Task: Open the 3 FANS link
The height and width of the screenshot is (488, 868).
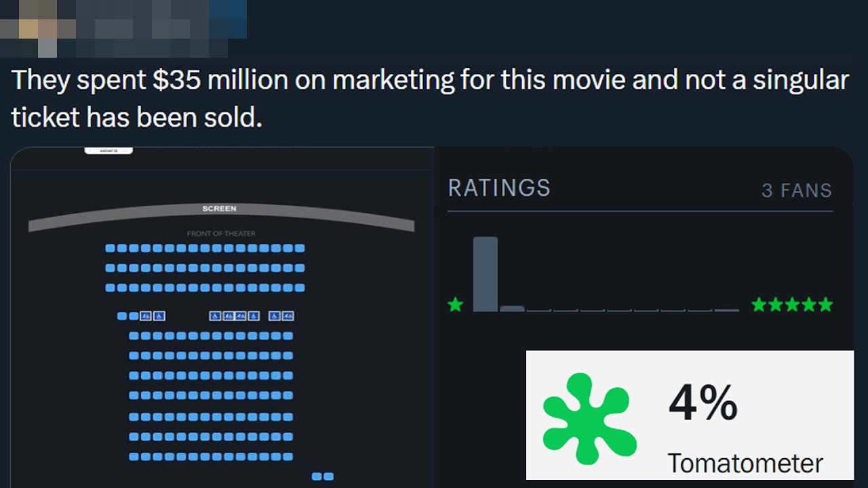Action: point(797,190)
